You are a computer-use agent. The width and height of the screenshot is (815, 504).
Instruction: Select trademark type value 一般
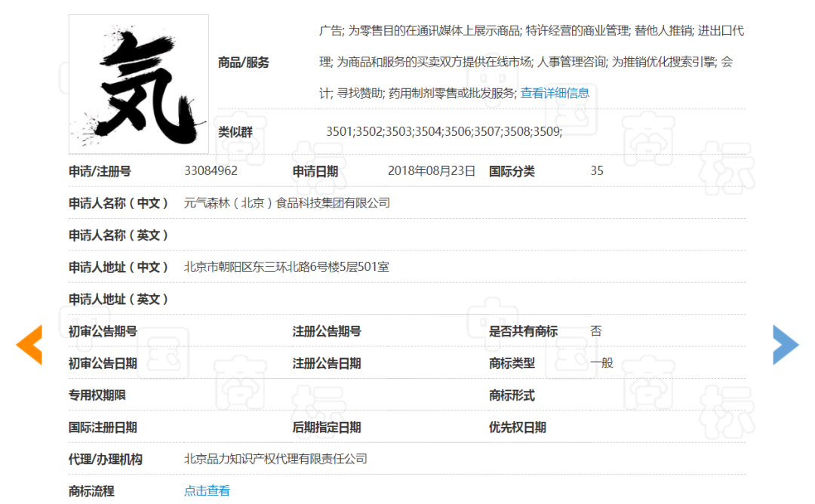(x=602, y=363)
